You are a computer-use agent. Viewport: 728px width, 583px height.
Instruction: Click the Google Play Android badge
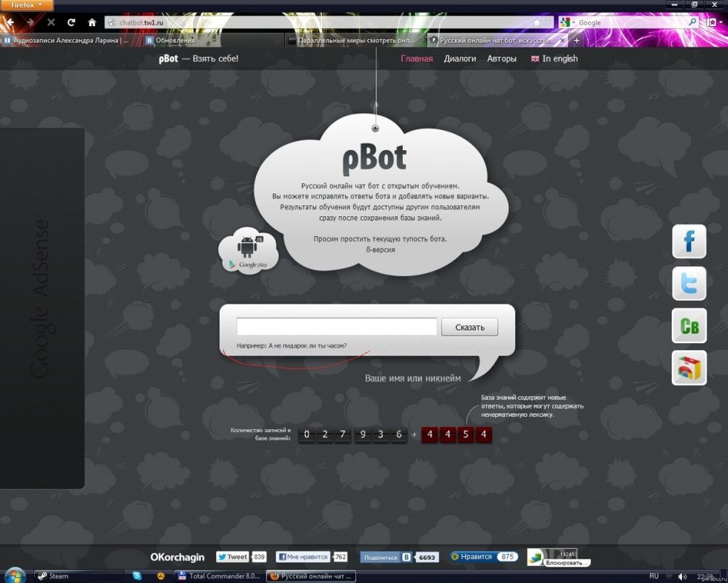248,252
